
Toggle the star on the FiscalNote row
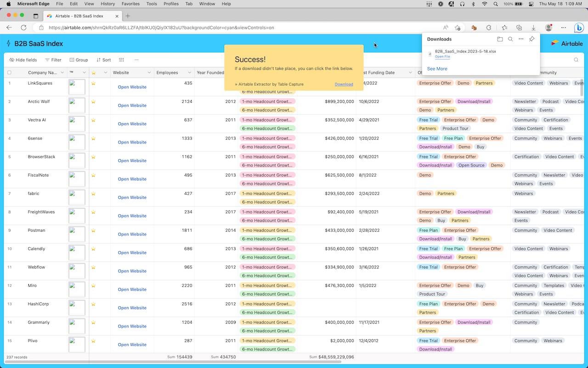[93, 175]
